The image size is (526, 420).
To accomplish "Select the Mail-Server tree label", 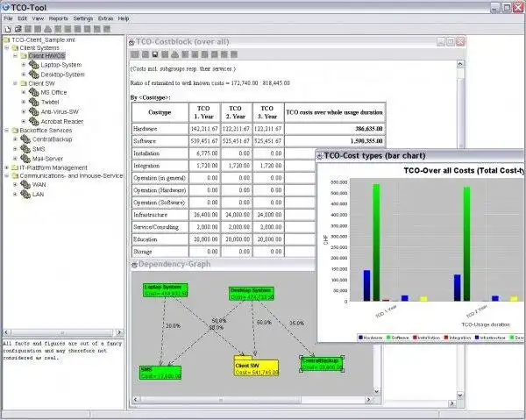I will tap(47, 159).
